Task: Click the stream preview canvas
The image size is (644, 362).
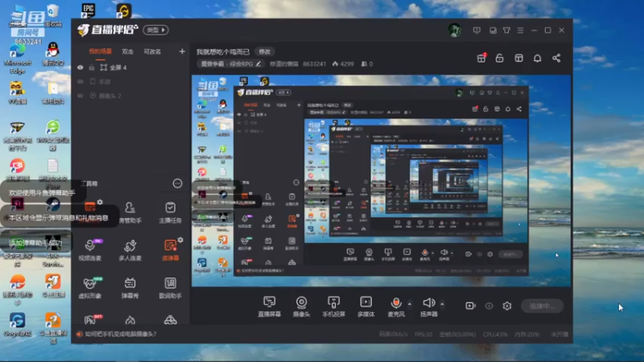Action: tap(381, 180)
